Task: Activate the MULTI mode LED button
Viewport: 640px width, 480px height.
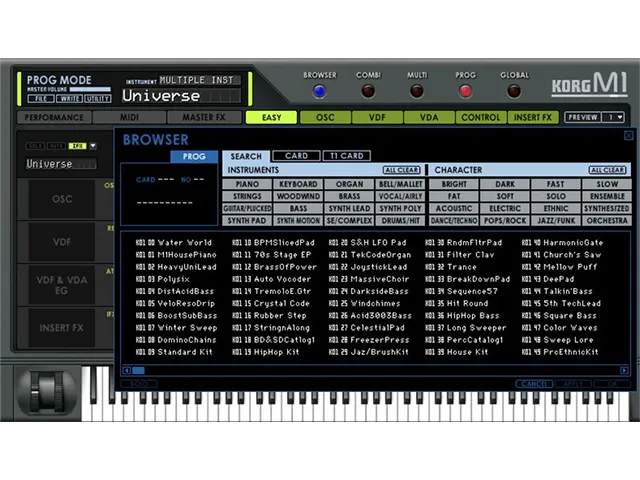Action: click(417, 91)
